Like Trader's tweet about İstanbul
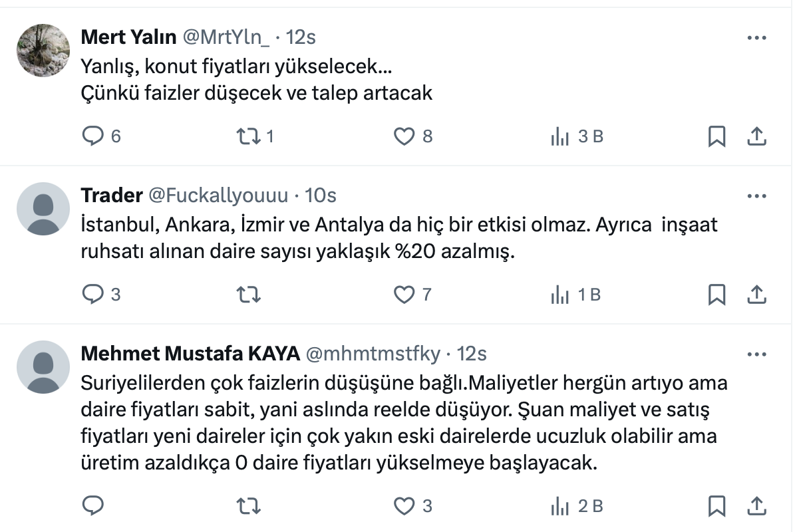The width and height of the screenshot is (793, 532). 404,295
